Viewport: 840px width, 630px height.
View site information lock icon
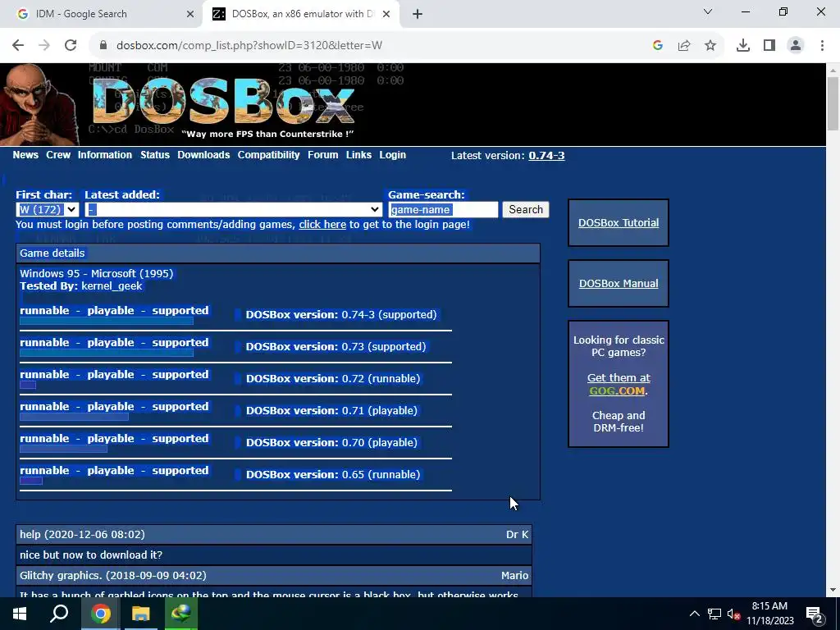tap(103, 46)
